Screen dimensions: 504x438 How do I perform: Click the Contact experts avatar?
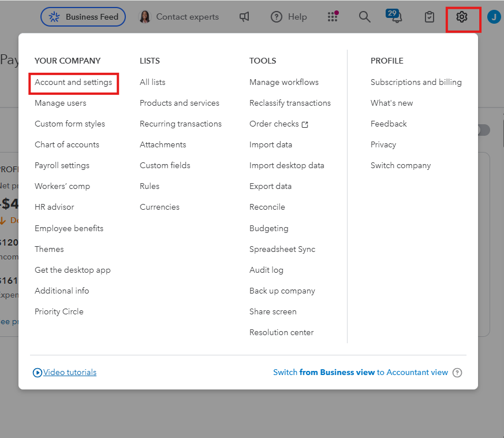pyautogui.click(x=145, y=17)
